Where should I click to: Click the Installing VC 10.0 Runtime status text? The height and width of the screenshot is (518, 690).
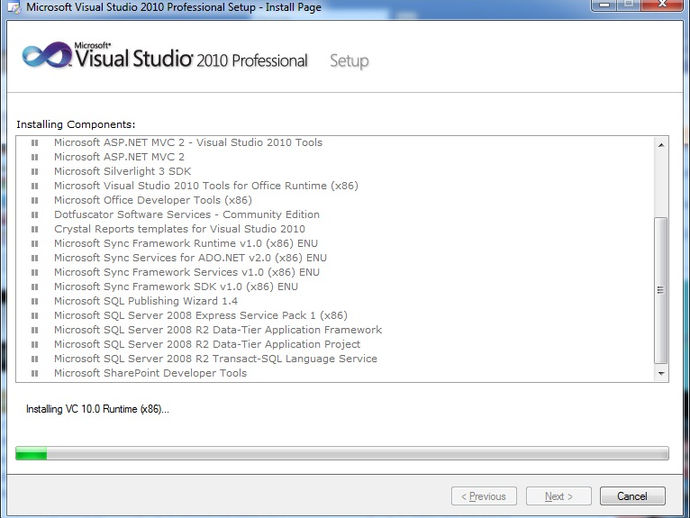pyautogui.click(x=97, y=409)
